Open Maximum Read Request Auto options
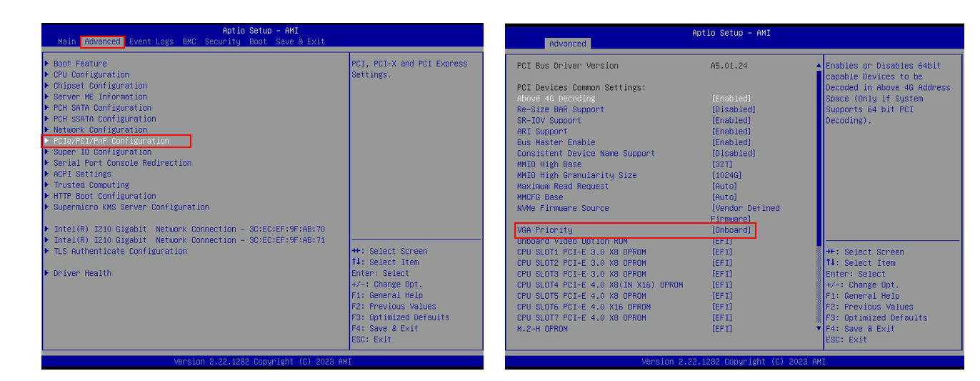This screenshot has width=980, height=381. click(724, 187)
